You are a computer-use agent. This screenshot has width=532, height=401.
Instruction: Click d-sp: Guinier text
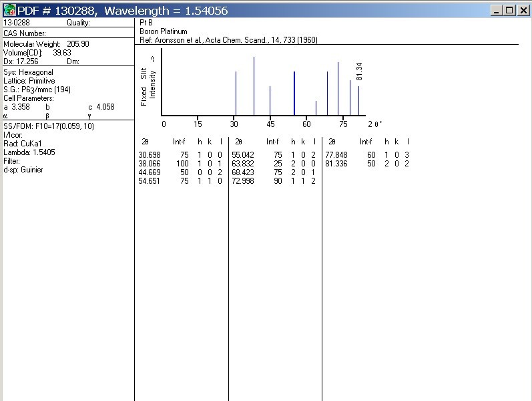(x=23, y=170)
